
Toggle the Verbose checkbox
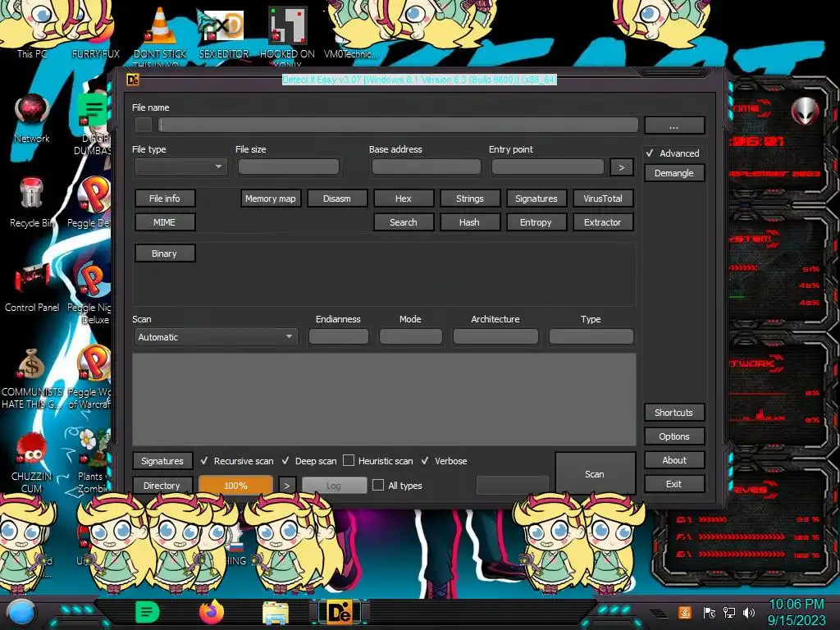click(425, 461)
